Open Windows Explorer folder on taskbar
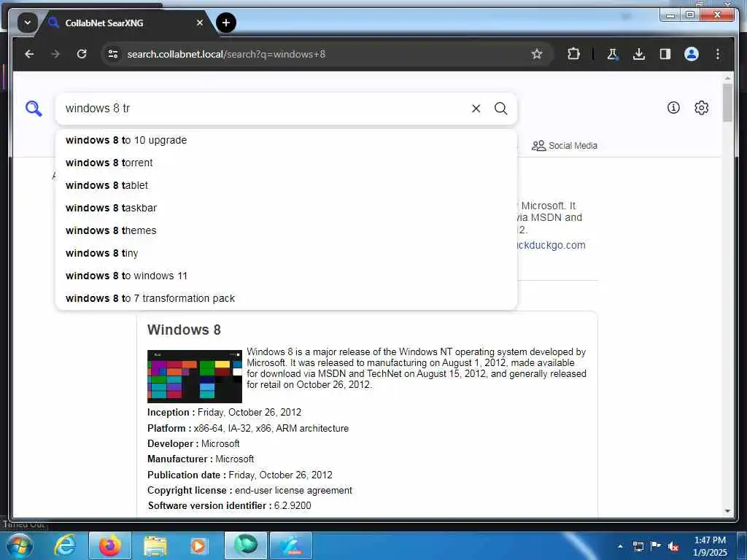747x560 pixels. click(155, 545)
